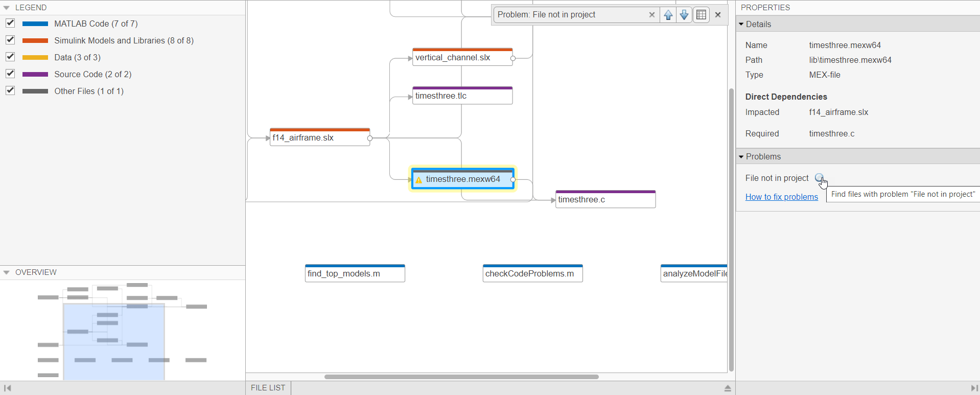Click the yellow Data color bar
This screenshot has height=395, width=980.
pos(35,57)
